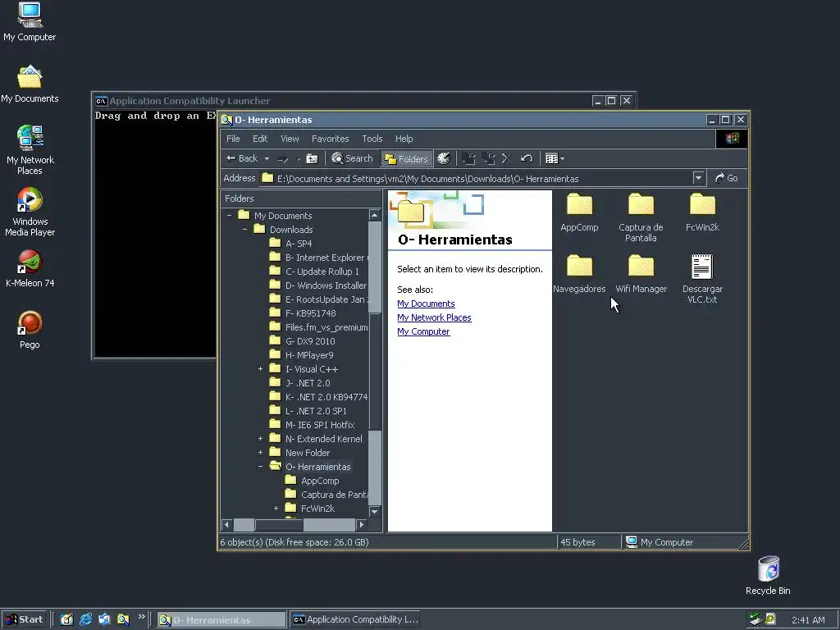Viewport: 840px width, 630px height.
Task: Go Back using the toolbar button
Action: click(242, 158)
